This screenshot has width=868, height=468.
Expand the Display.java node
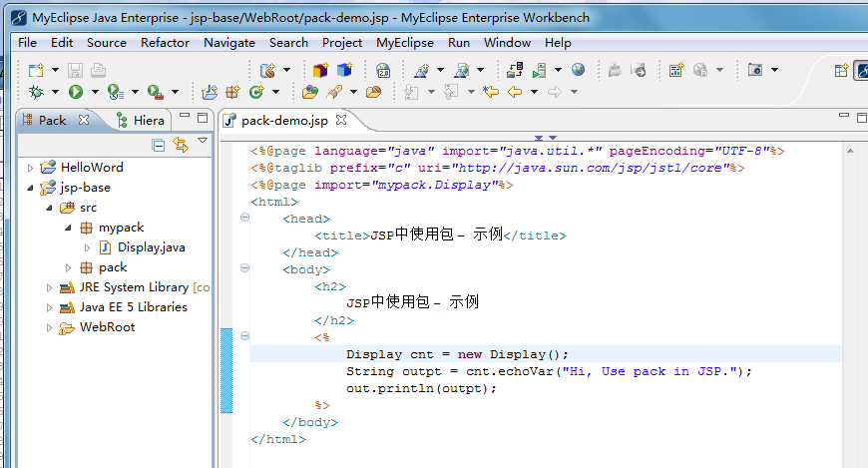tap(87, 247)
